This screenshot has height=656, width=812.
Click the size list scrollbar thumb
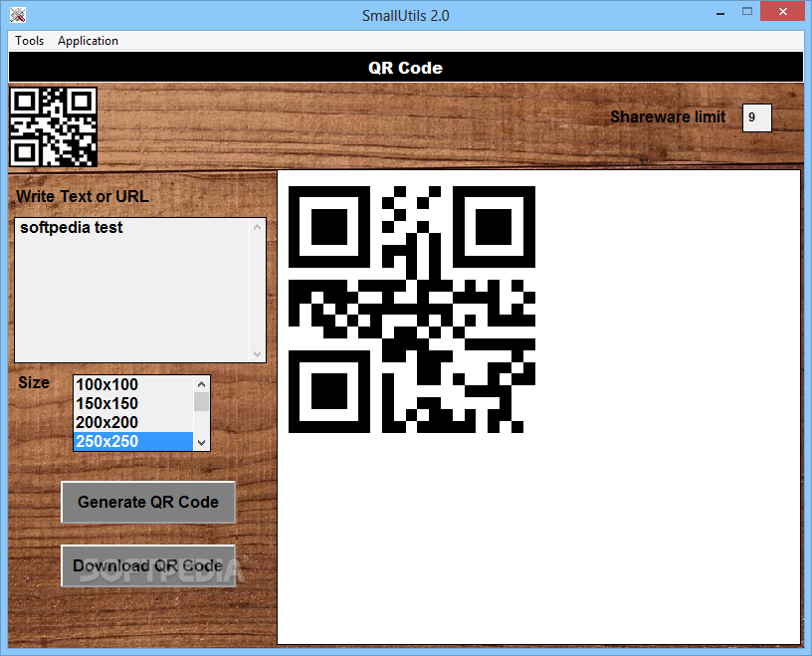coord(201,401)
